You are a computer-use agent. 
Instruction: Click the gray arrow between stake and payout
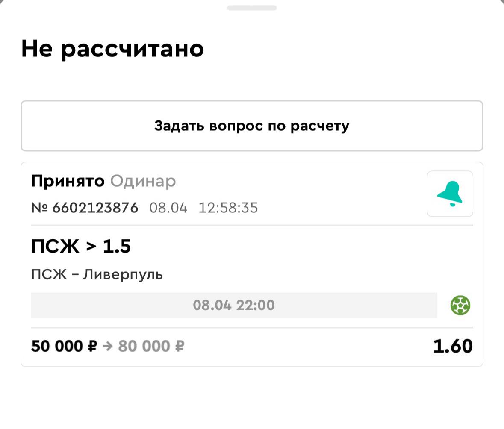pos(108,346)
